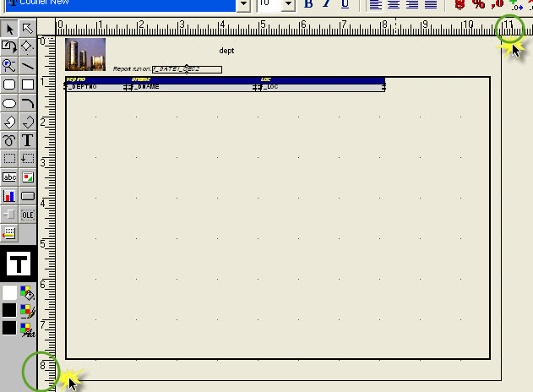Viewport: 533px width, 392px height.
Task: Select the Chart tool
Action: [x=9, y=196]
